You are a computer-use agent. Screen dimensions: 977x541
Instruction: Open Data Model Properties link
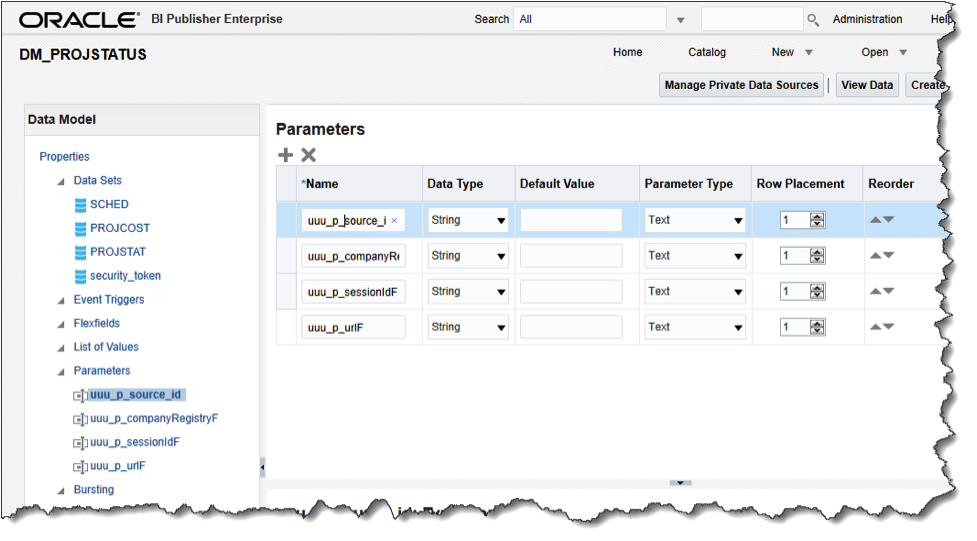[x=64, y=157]
